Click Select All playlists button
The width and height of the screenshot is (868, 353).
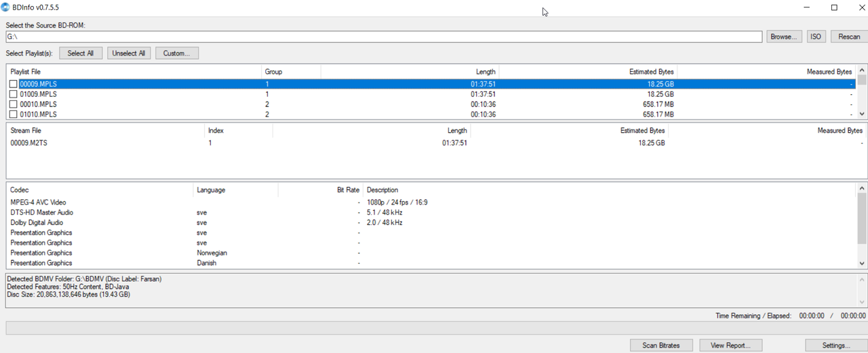pos(81,53)
